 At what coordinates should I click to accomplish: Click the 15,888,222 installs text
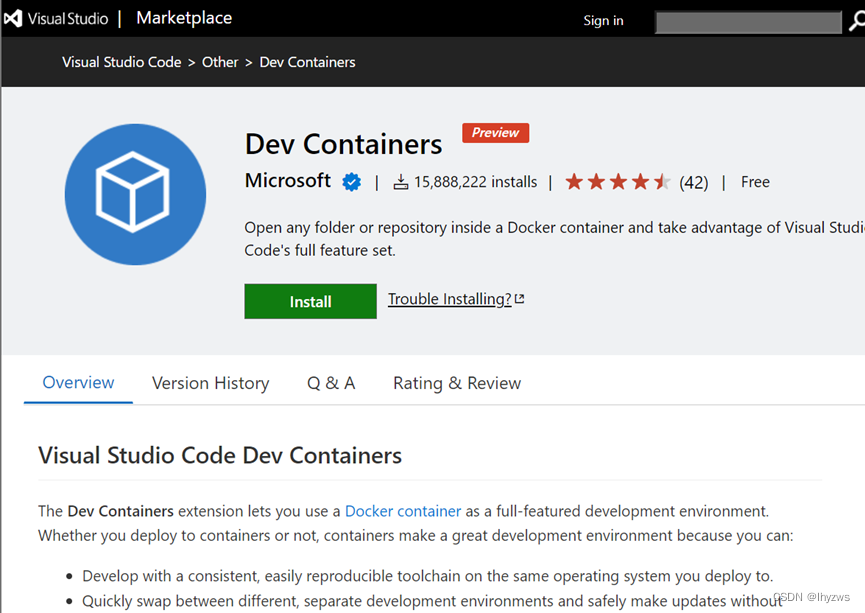476,182
